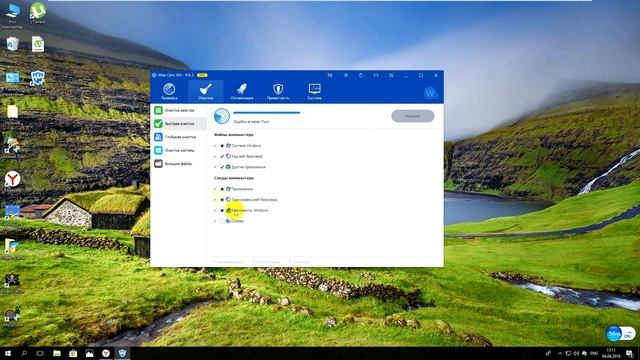Expand the Компоненты Windows tree row
Image resolution: width=640 pixels, height=360 pixels.
pyautogui.click(x=215, y=210)
